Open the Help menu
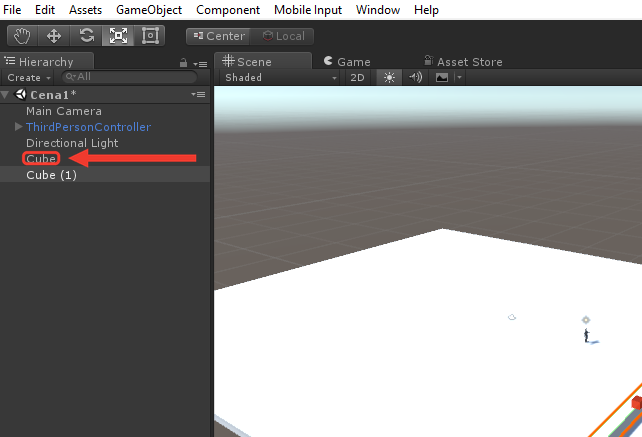The height and width of the screenshot is (437, 642). click(426, 10)
